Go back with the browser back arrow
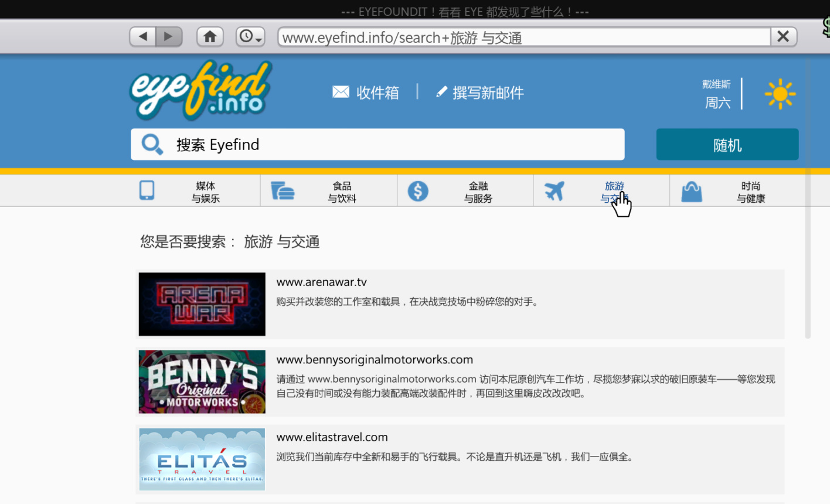This screenshot has height=504, width=830. tap(143, 36)
